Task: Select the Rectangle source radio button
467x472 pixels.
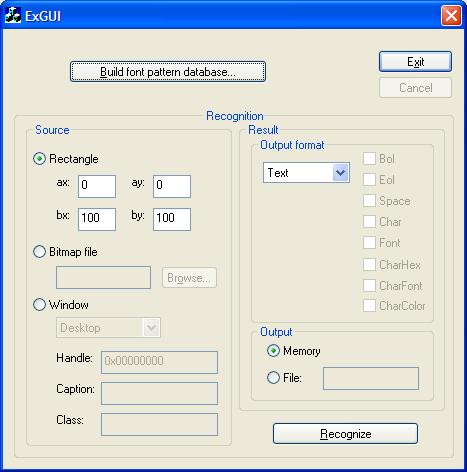Action: point(39,159)
